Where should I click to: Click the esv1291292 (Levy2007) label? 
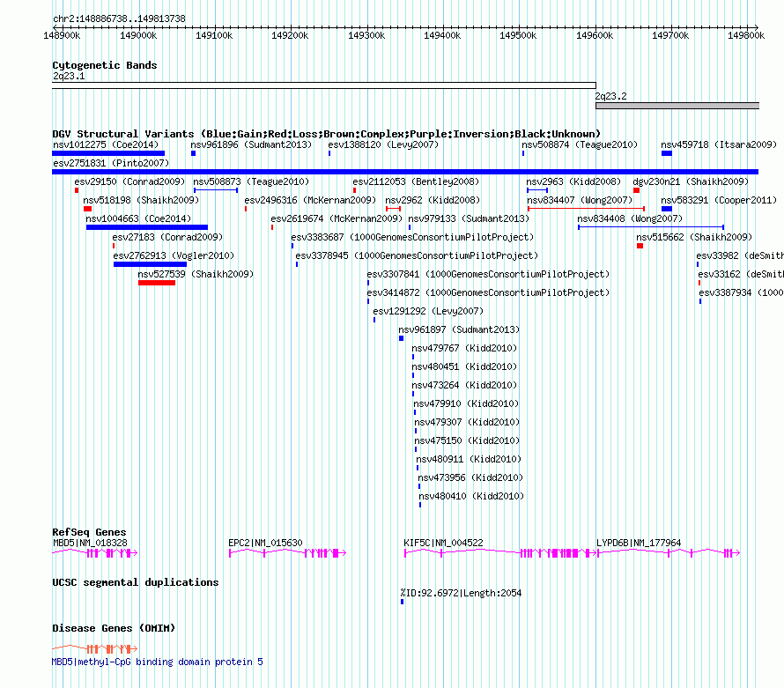click(x=428, y=311)
